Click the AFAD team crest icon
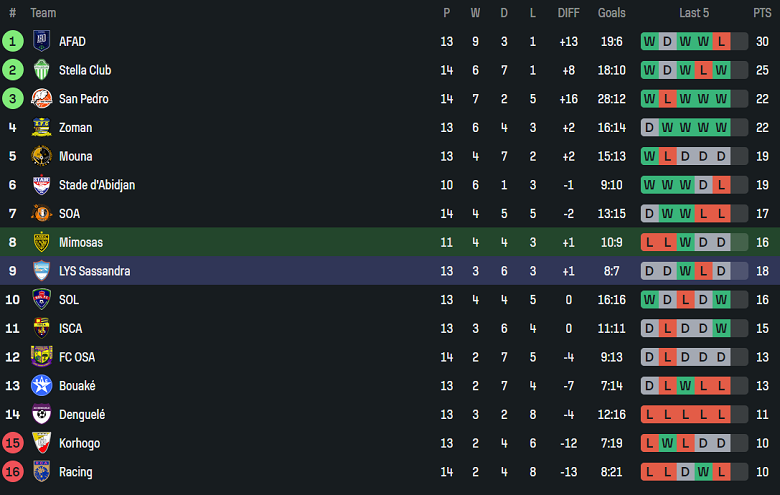Viewport: 780px width, 495px height. click(x=41, y=41)
